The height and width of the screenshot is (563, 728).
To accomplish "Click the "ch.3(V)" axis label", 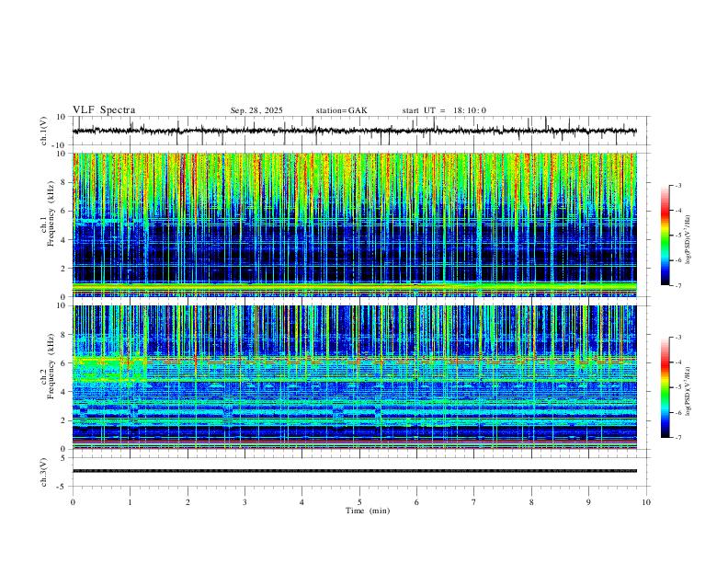I will coord(44,473).
